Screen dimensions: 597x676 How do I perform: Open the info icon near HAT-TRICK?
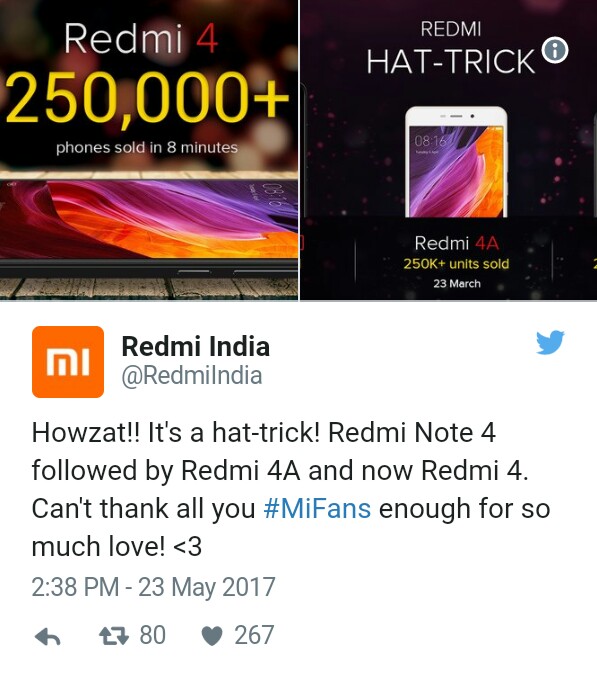(555, 50)
